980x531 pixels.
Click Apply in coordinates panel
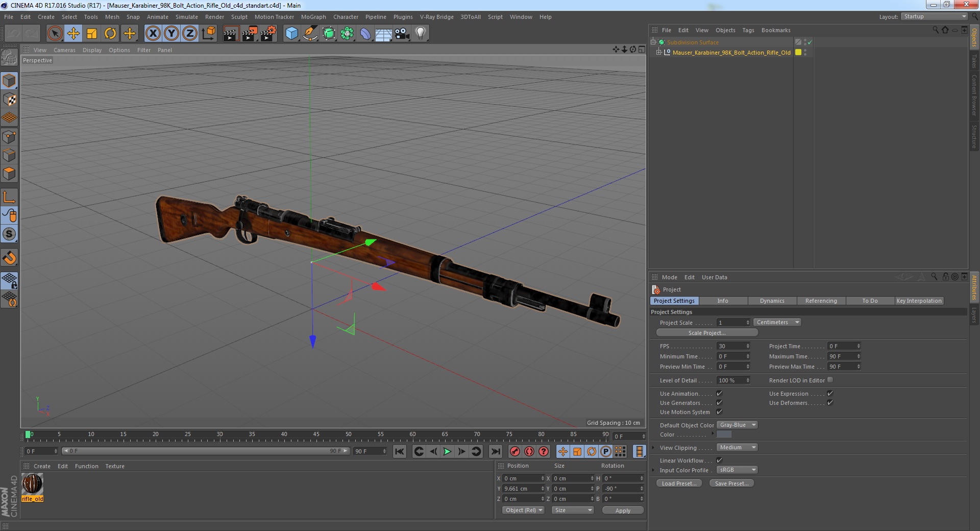(623, 511)
